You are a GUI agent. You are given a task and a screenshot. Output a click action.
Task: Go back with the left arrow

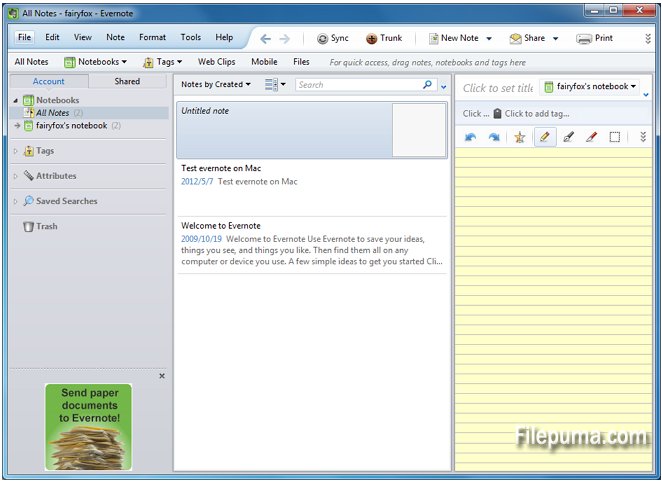(266, 39)
